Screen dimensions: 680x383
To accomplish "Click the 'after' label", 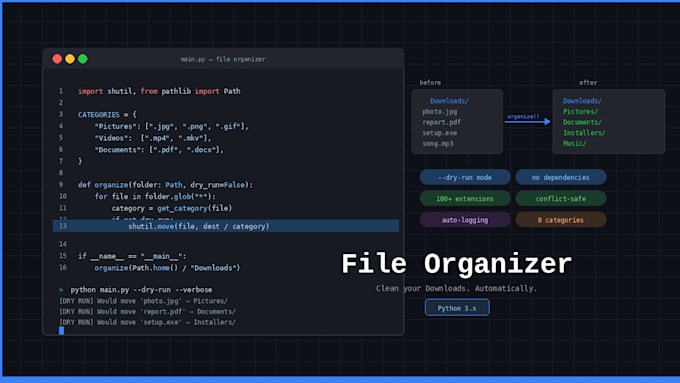I will [588, 82].
